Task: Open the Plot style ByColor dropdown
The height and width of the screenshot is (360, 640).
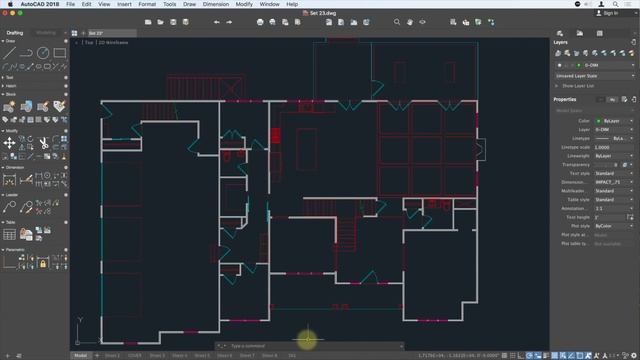Action: 614,226
